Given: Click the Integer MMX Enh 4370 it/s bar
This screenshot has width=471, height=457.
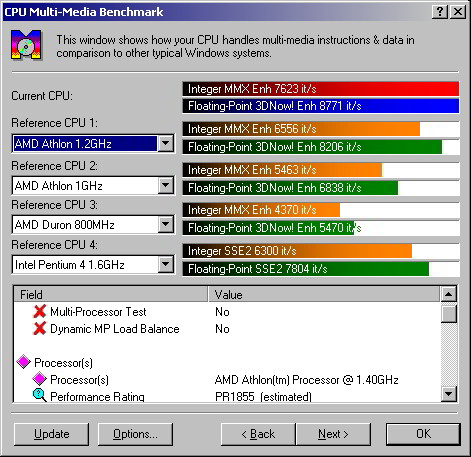Looking at the screenshot, I should pyautogui.click(x=261, y=210).
